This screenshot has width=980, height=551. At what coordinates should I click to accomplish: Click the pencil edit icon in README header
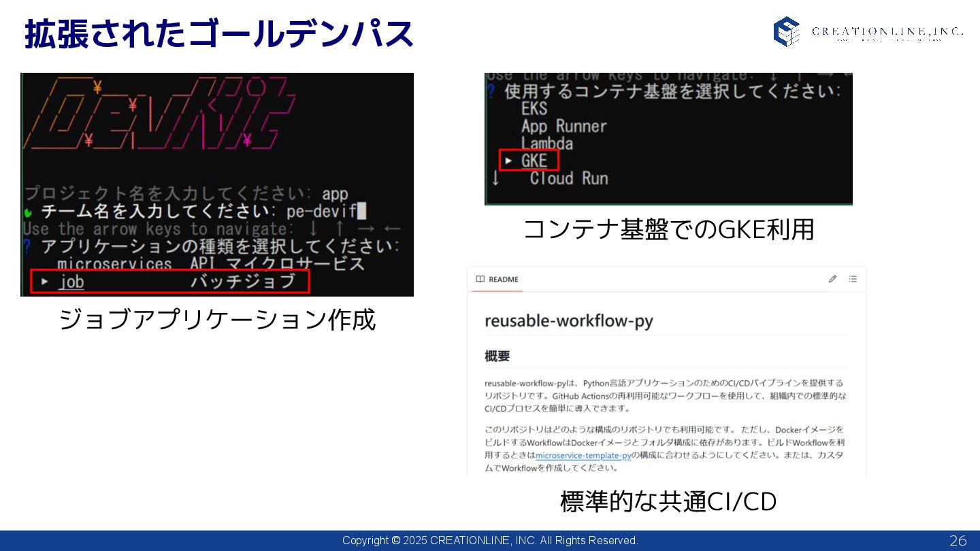pos(832,279)
